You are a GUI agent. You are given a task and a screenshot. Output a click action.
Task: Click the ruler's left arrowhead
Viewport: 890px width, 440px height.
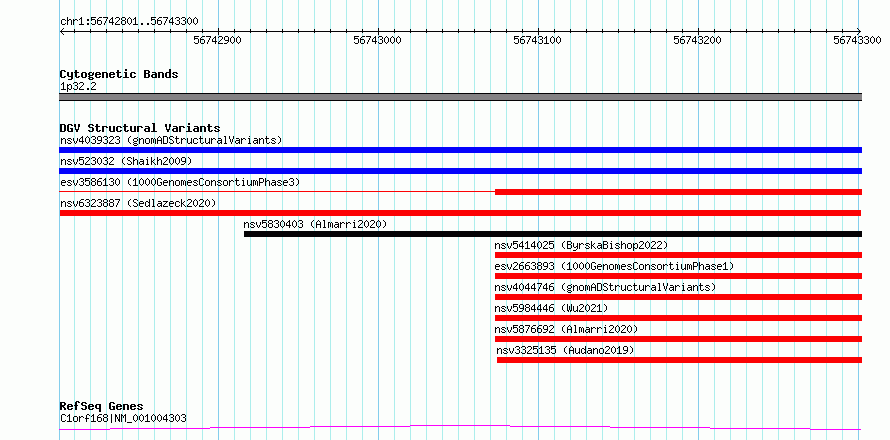pos(62,32)
